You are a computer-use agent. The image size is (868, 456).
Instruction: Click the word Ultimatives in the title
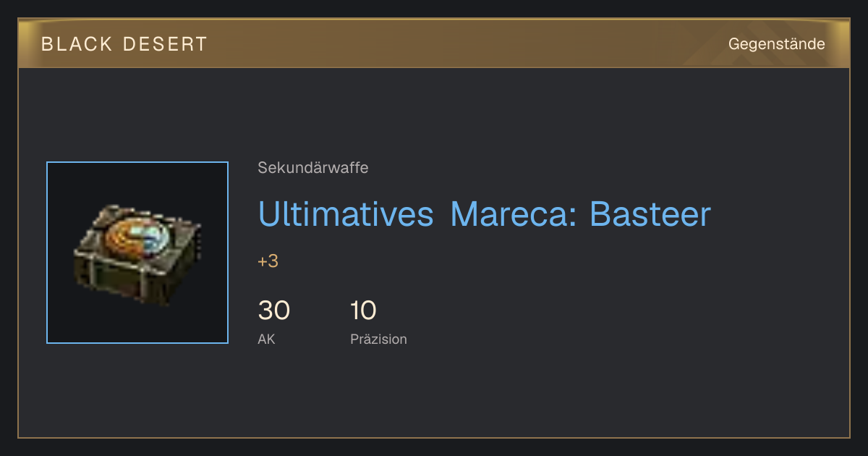(346, 214)
